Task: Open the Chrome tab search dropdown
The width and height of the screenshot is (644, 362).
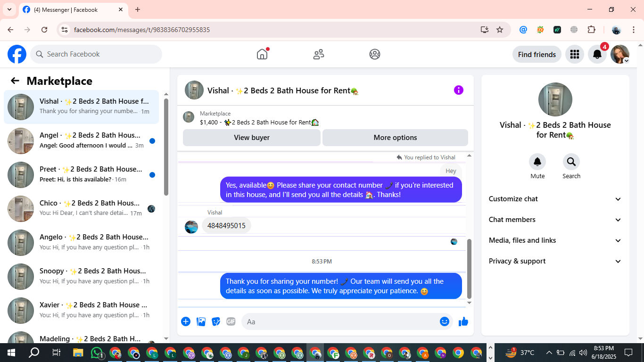Action: 9,9
